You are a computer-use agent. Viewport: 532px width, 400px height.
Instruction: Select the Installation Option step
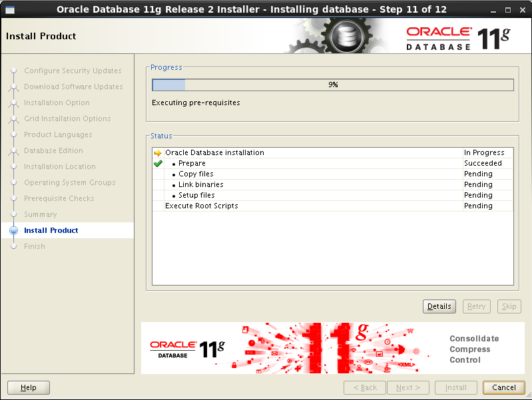point(57,102)
